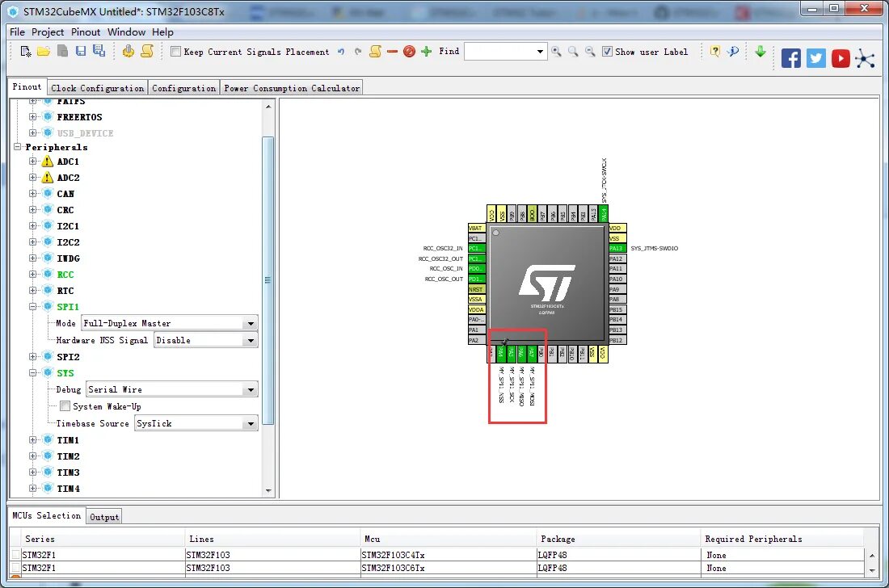Open the Project menu
The height and width of the screenshot is (588, 889).
pos(48,31)
